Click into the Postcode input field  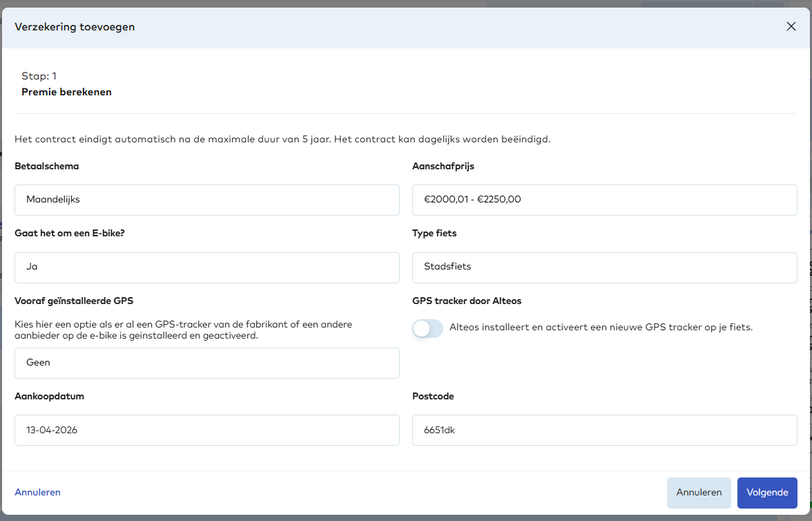click(604, 430)
